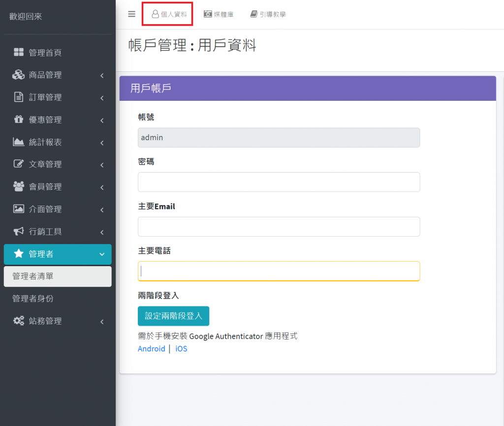Expand the 會員管理 submenu chevron
504x426 pixels.
102,187
